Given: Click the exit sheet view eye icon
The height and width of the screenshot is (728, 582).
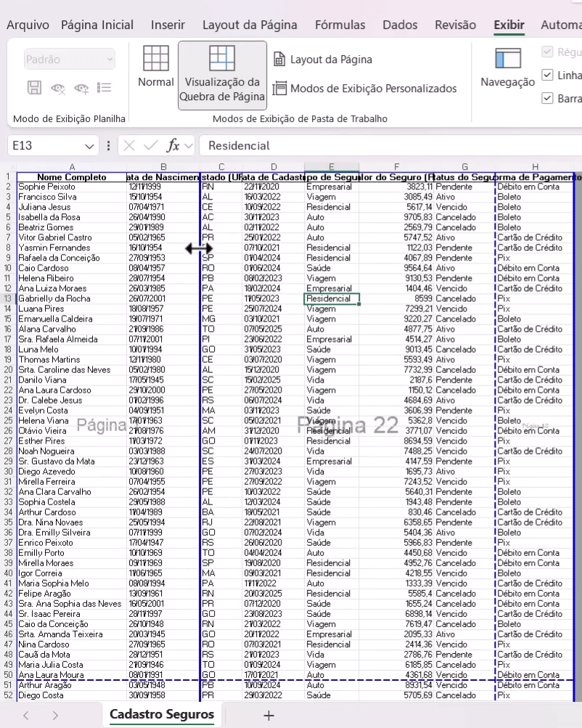Looking at the screenshot, I should click(x=58, y=88).
